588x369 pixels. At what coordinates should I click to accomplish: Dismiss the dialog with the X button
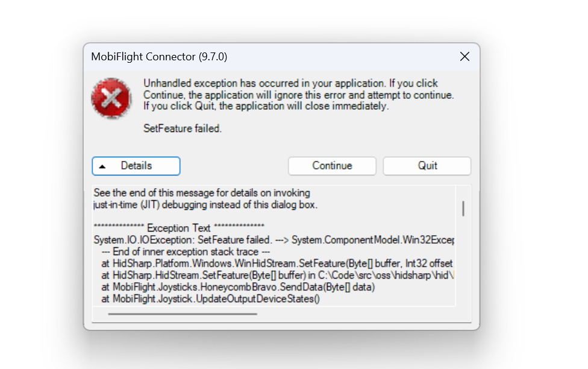pyautogui.click(x=464, y=56)
